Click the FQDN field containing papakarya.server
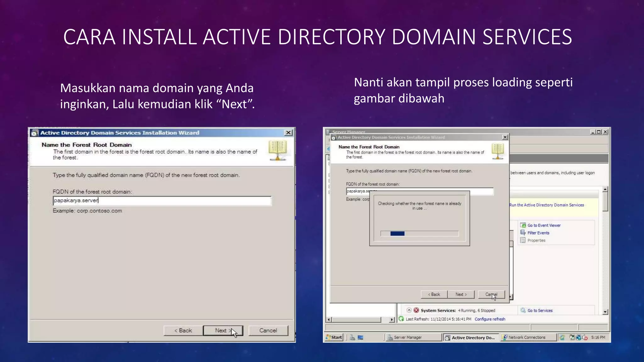This screenshot has height=362, width=644. pyautogui.click(x=162, y=201)
